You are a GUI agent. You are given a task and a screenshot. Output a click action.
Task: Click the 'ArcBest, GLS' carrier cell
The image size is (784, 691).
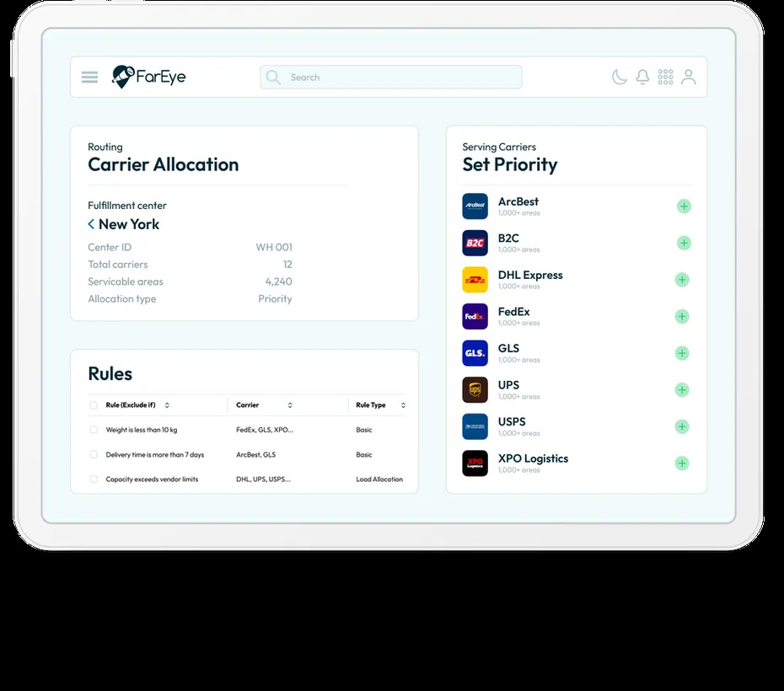[256, 455]
